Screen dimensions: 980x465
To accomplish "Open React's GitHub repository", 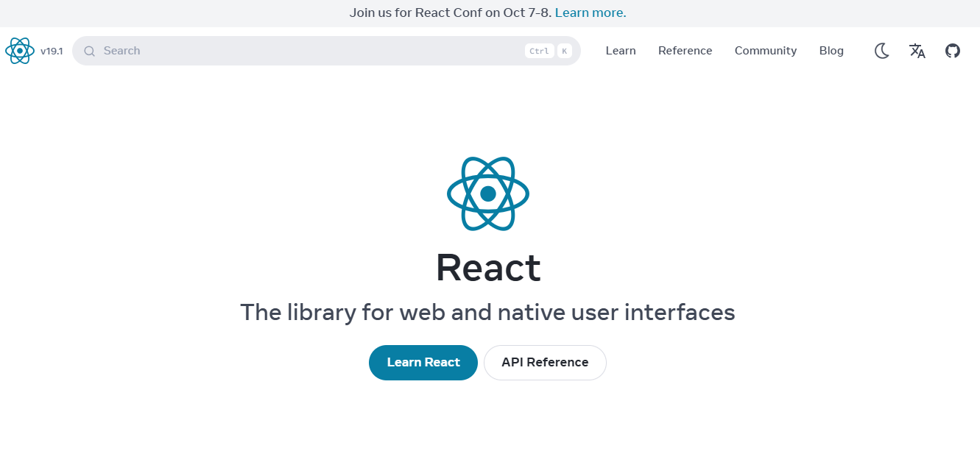I will (x=952, y=50).
